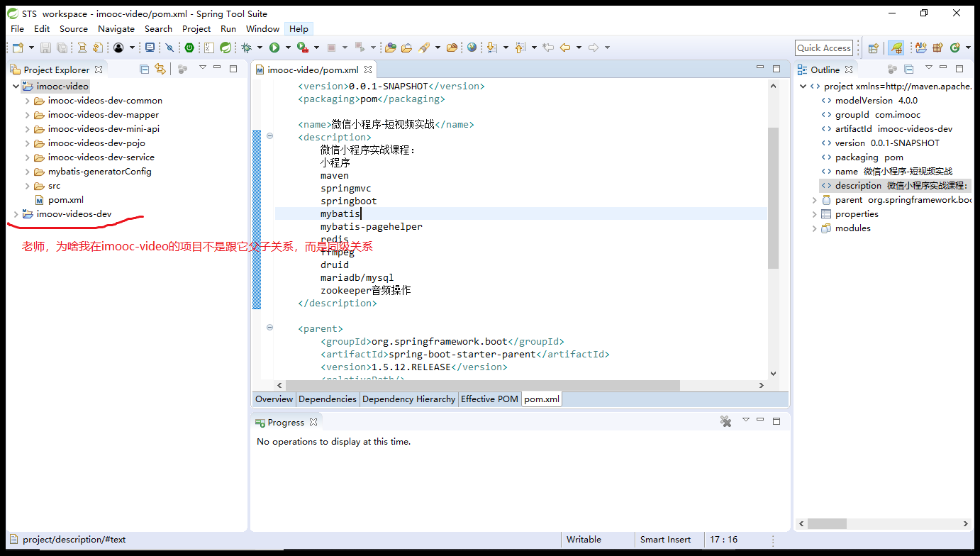Viewport: 980px width, 556px height.
Task: Click the Search flashlight toolbar icon
Action: [x=424, y=48]
